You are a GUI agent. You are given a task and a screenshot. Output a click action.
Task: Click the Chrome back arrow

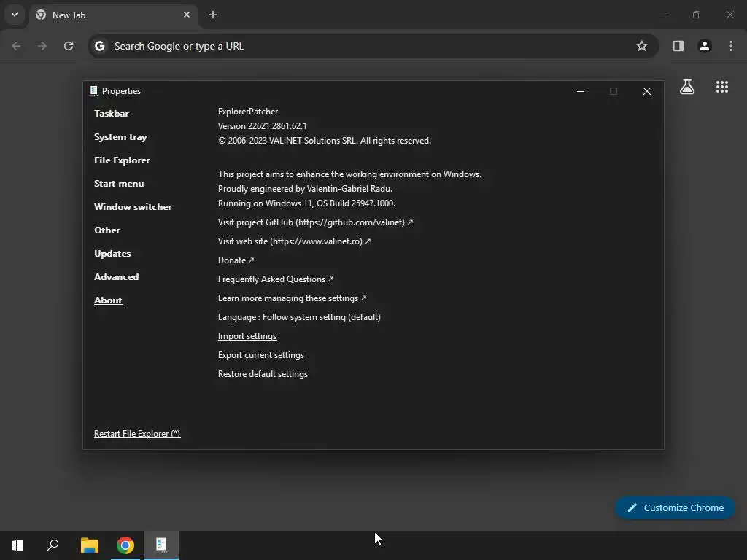pyautogui.click(x=16, y=46)
